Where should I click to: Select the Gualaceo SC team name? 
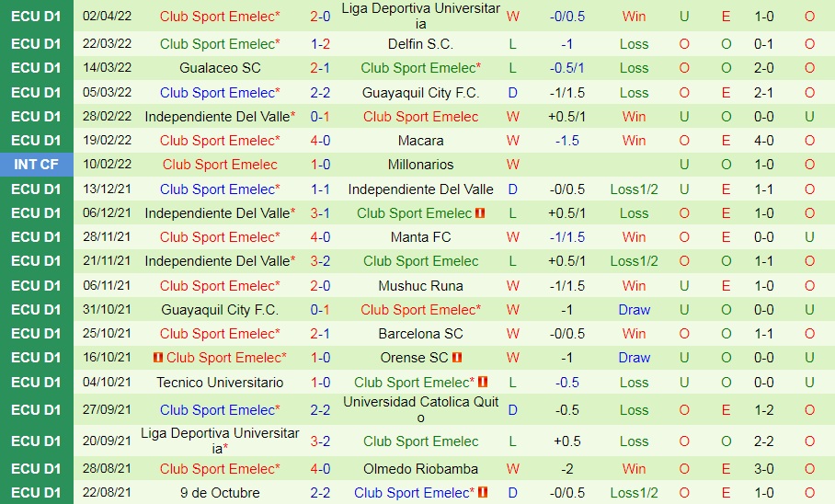tap(220, 68)
